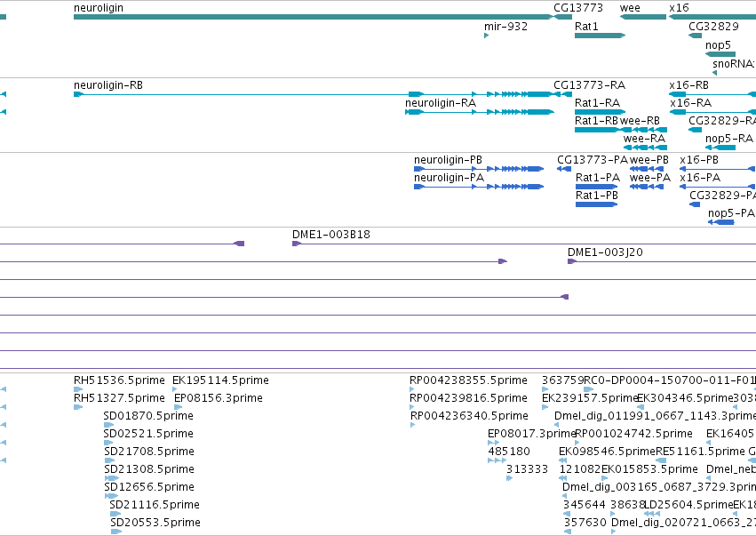Select the EK239157.5prime EST label
Image resolution: width=756 pixels, height=536 pixels.
tap(590, 398)
